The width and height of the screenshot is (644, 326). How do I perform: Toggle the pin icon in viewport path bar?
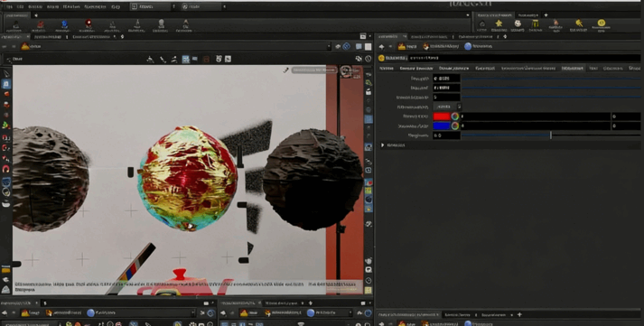(338, 47)
